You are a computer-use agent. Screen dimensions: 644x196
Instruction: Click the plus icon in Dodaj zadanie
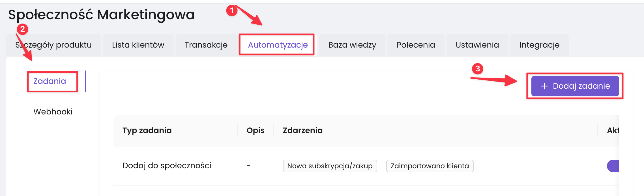click(x=544, y=86)
